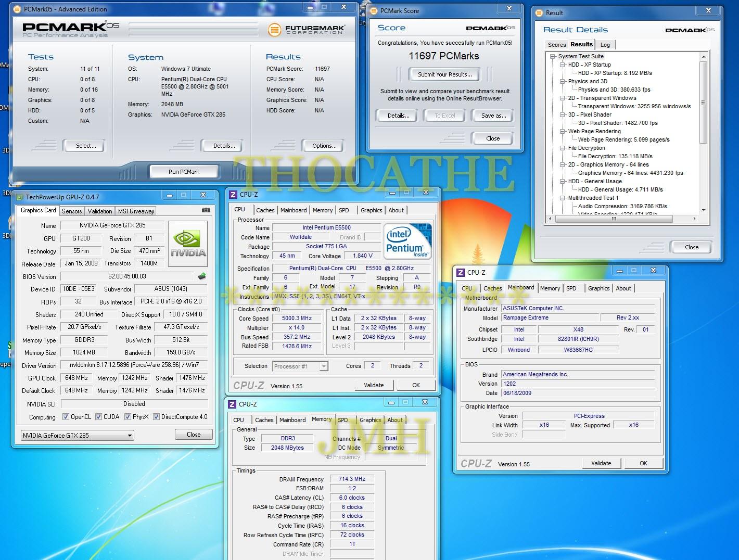Click the GPU-Z screenshot camera icon
Viewport: 739px width, 560px height.
pos(206,210)
